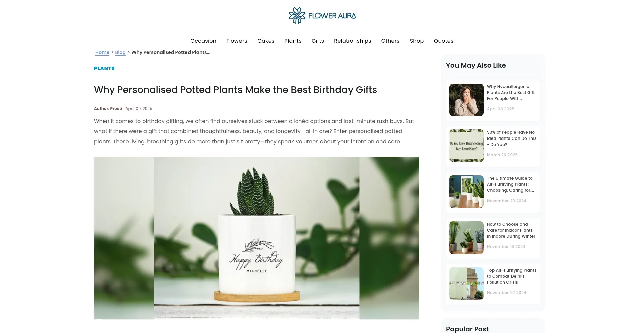Screen dimensions: 644x333
Task: Open the Air-Purifying Plants guide thumbnail
Action: pyautogui.click(x=467, y=191)
